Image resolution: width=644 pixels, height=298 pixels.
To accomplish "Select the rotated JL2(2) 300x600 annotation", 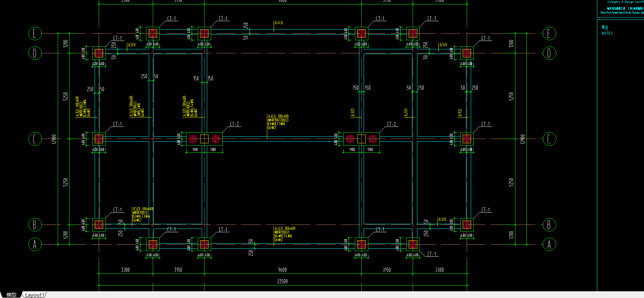I will [137, 106].
